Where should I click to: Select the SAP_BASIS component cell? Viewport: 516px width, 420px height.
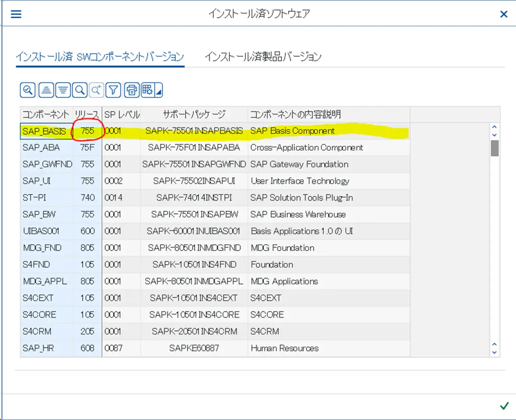pos(47,131)
